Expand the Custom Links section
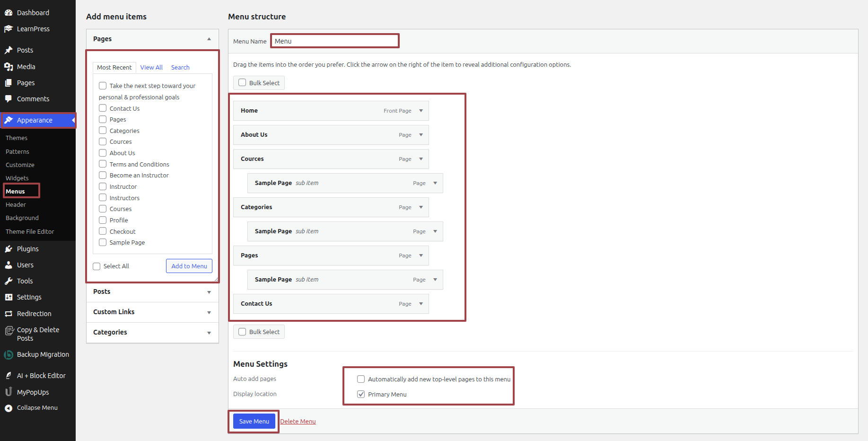The height and width of the screenshot is (441, 868). 209,312
